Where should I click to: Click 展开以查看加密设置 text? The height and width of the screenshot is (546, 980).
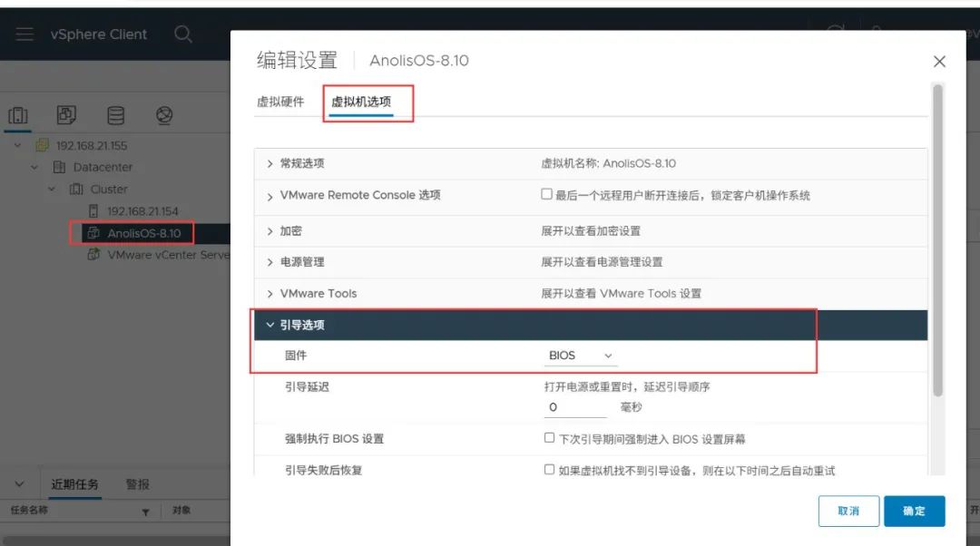pyautogui.click(x=591, y=231)
